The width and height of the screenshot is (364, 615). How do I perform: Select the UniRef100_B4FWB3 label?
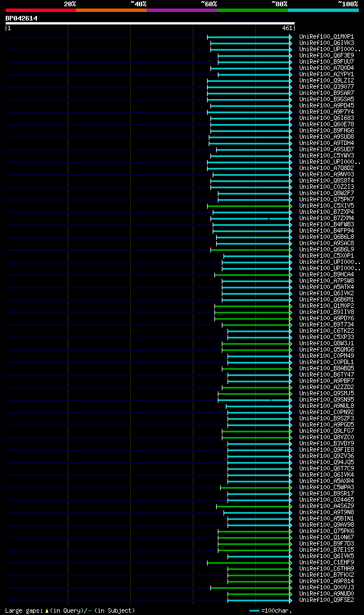[x=326, y=225]
